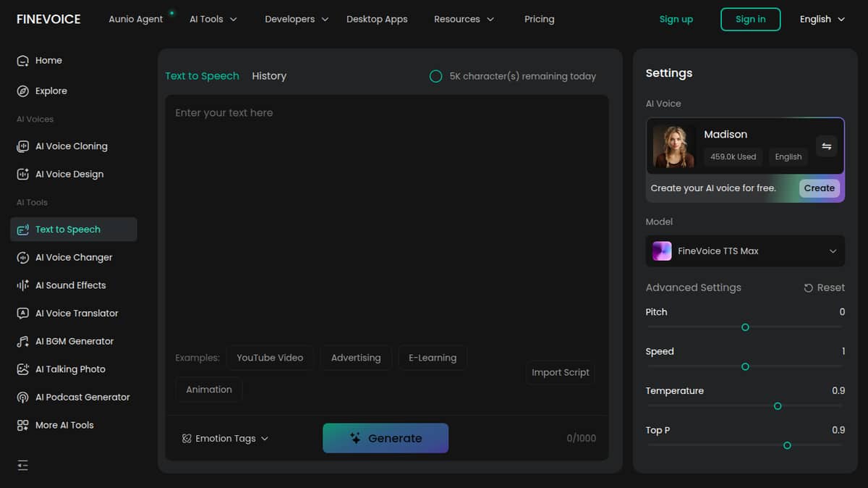Click the AI BGM Generator music icon
Viewport: 868px width, 488px height.
tap(22, 342)
